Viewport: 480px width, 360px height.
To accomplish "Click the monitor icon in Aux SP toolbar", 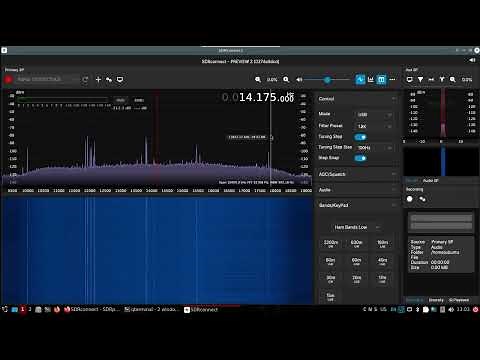I will [410, 79].
